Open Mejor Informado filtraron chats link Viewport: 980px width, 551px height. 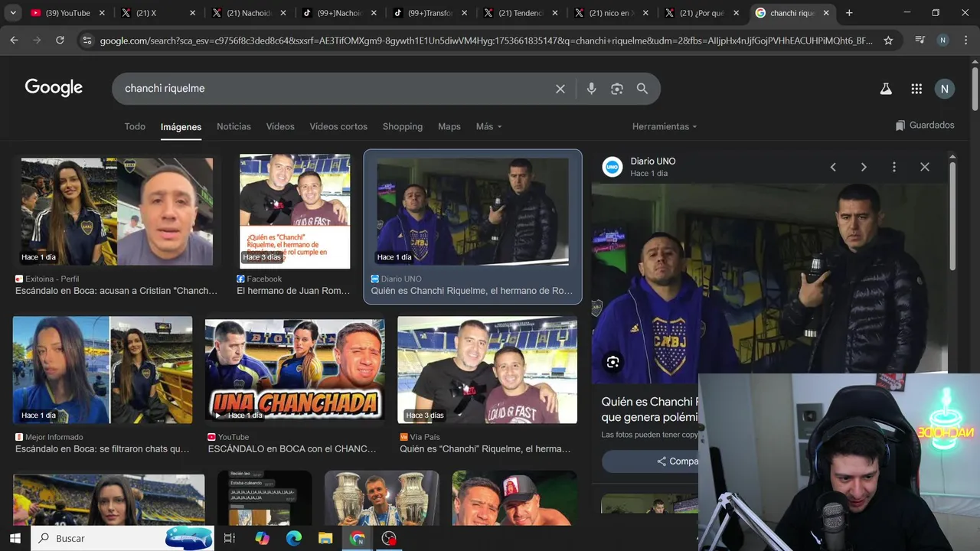tap(102, 448)
